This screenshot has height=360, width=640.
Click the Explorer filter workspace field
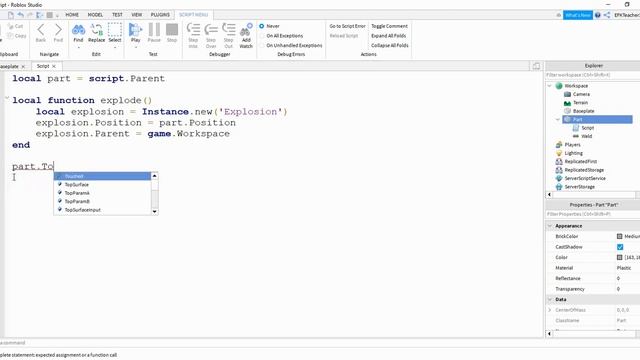pos(593,75)
